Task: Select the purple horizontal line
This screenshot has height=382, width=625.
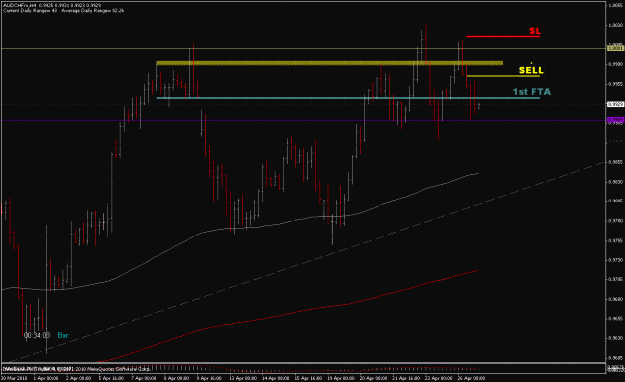Action: tap(303, 120)
